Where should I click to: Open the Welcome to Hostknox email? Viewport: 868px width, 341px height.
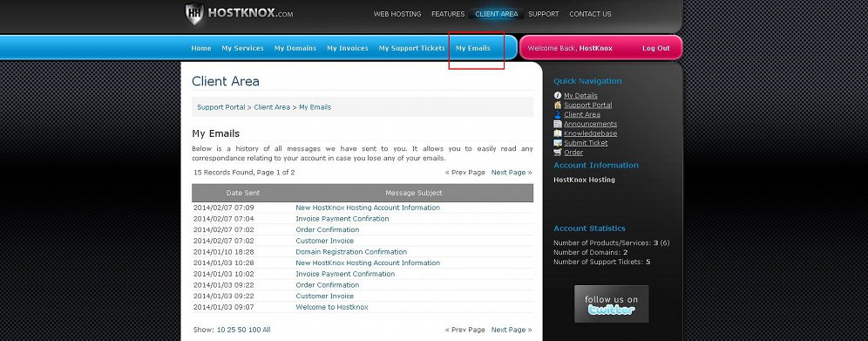coord(331,307)
